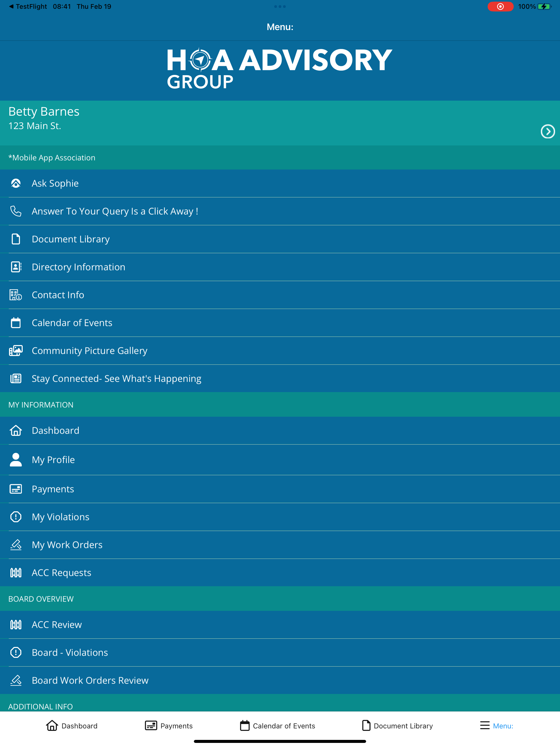Tap the red screen recording indicator
Viewport: 560px width, 747px height.
click(500, 6)
